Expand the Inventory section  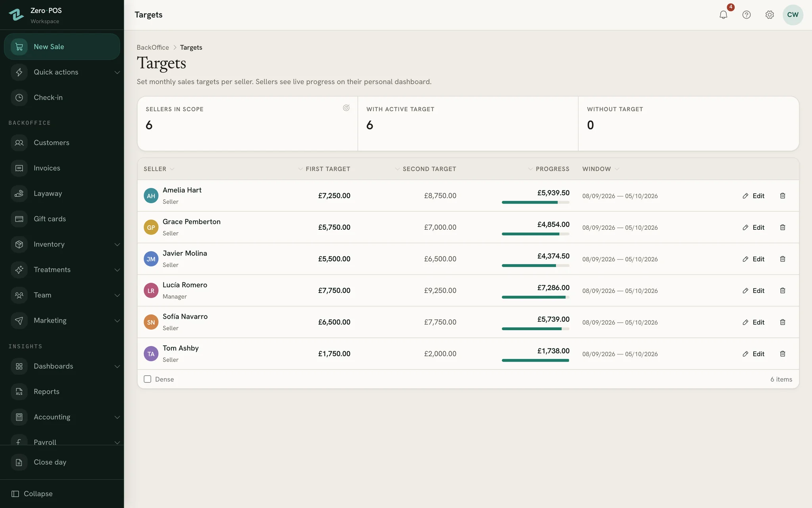62,244
